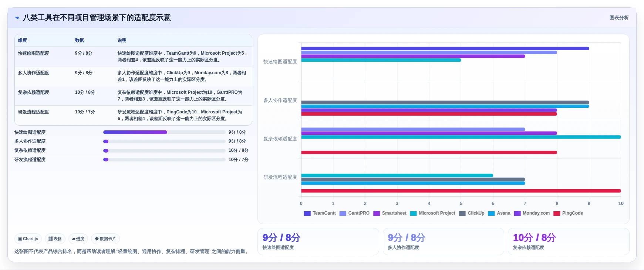This screenshot has width=644, height=270.
Task: Click the 多人协作适配度 progress bar
Action: (164, 141)
